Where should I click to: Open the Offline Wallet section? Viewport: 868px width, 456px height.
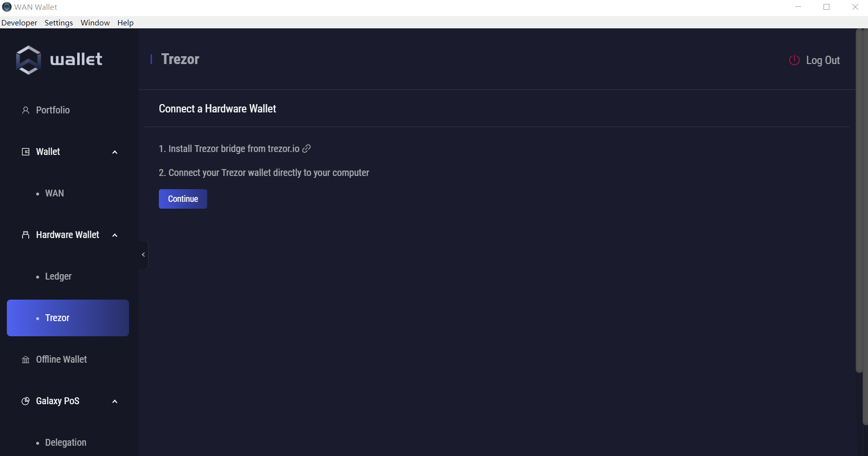pos(68,360)
